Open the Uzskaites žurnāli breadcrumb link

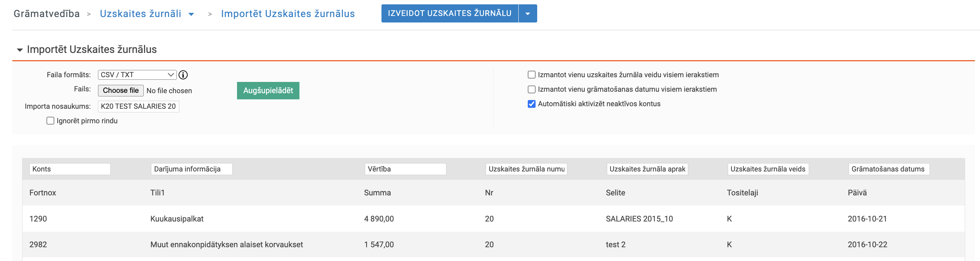(x=140, y=14)
